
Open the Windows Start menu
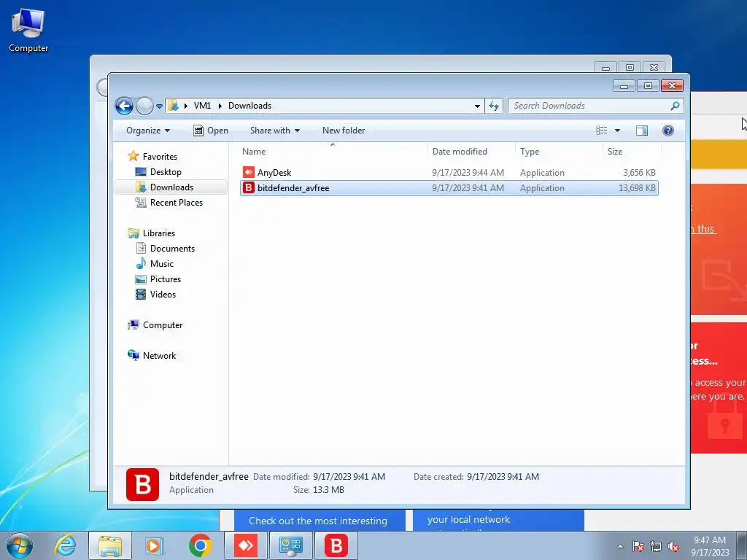[x=20, y=545]
